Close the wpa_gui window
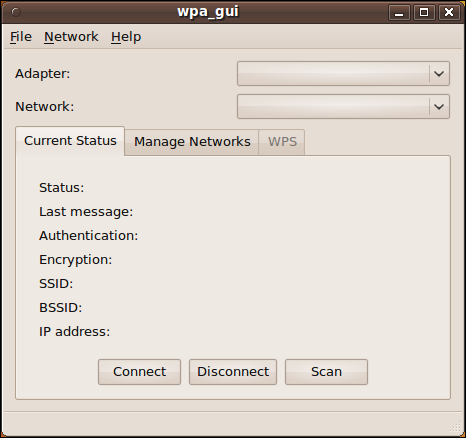The image size is (466, 438). 449,13
